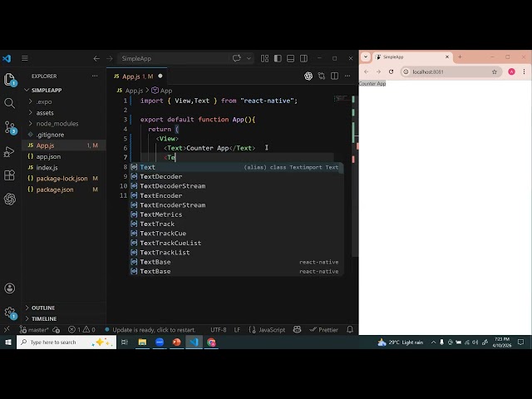
Task: Open the app.json file
Action: pos(64,156)
